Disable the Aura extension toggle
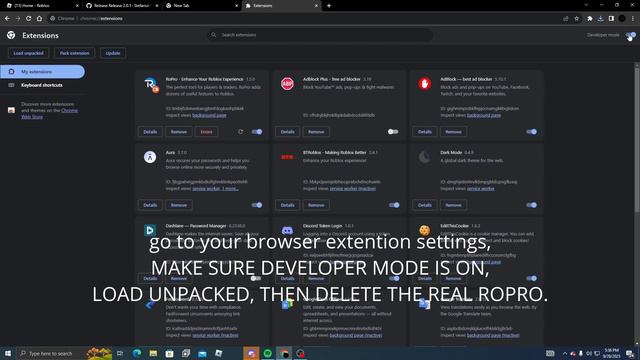The width and height of the screenshot is (640, 360). tap(257, 205)
